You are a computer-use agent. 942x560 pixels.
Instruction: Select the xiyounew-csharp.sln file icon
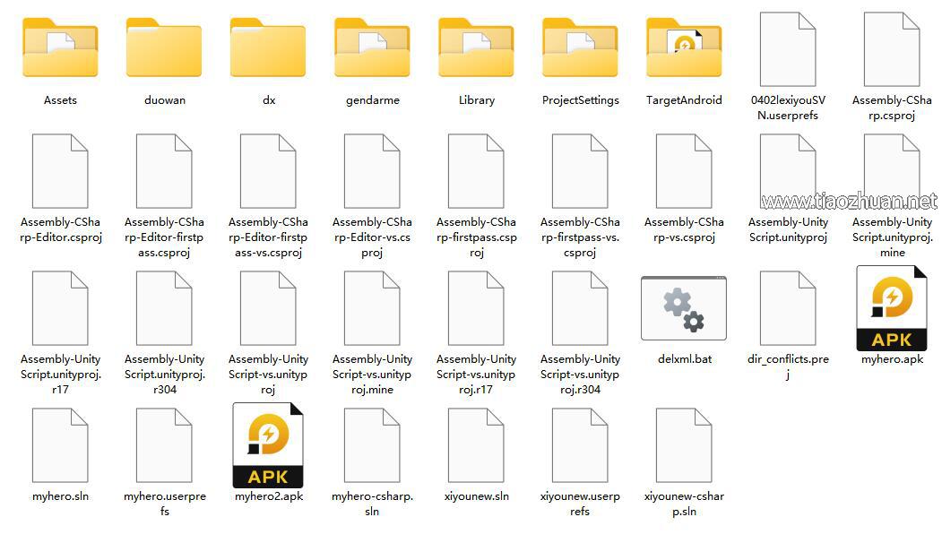click(684, 445)
